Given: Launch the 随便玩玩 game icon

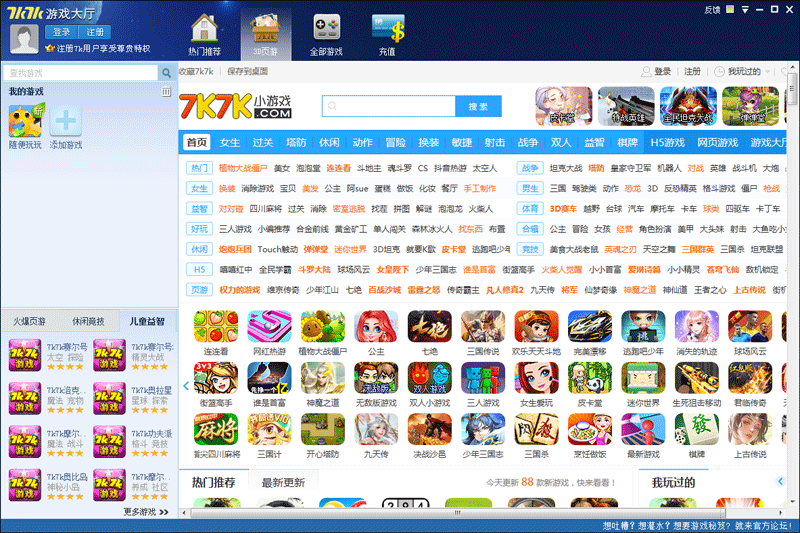Looking at the screenshot, I should [x=25, y=121].
